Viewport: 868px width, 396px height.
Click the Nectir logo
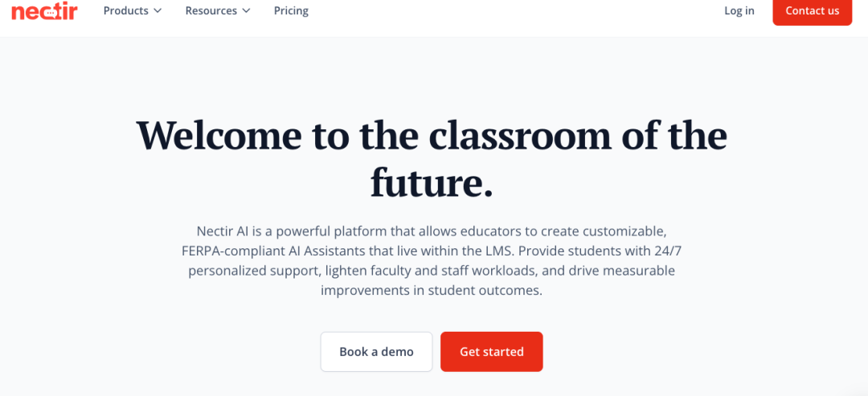point(44,10)
